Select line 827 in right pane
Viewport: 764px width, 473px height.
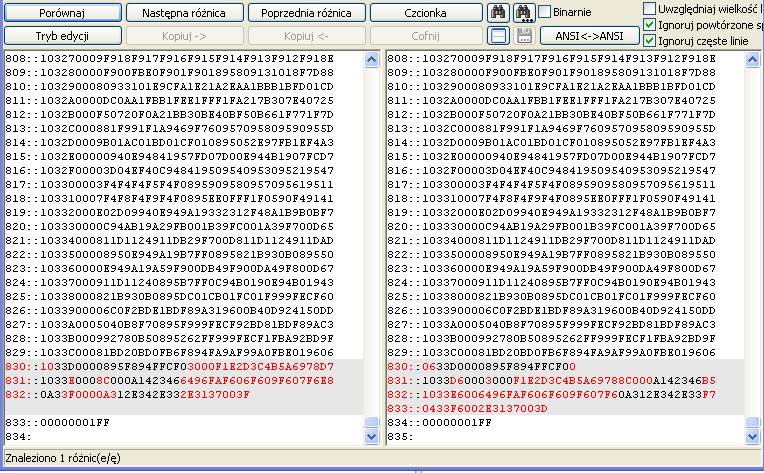(x=552, y=324)
